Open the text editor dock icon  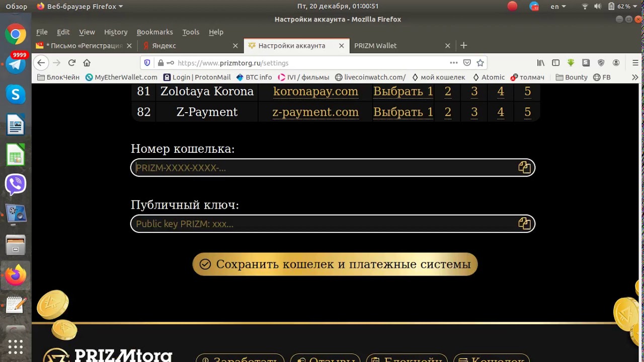coord(16,305)
